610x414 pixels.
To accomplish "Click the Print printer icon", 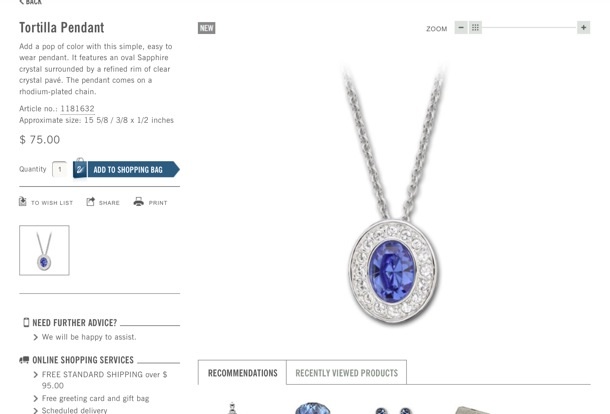I will (138, 202).
